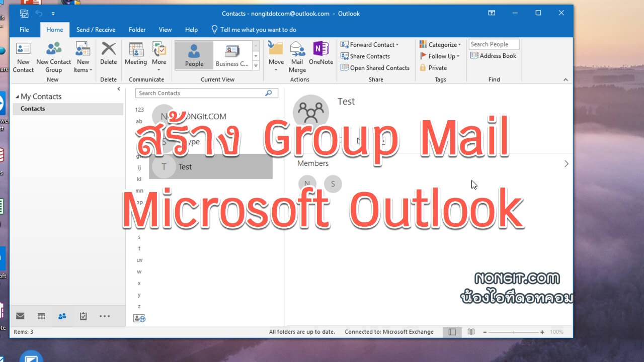
Task: Click inside the Search Contacts field
Action: (201, 93)
